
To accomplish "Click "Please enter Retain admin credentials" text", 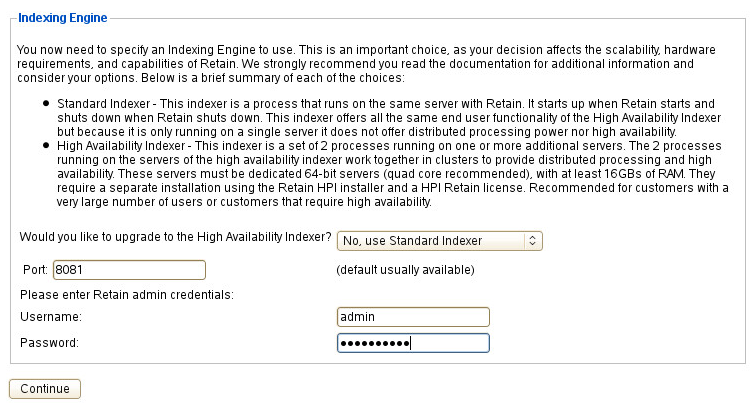I will coord(126,294).
